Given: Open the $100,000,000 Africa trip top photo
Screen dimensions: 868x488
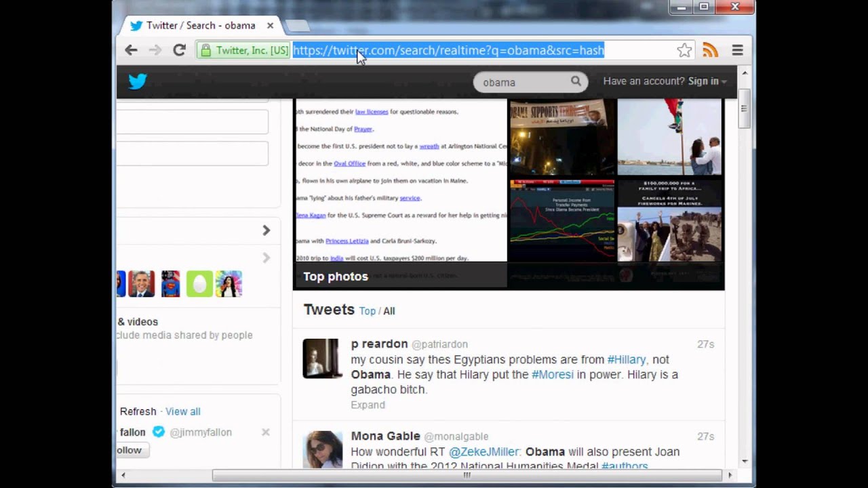Looking at the screenshot, I should coord(670,220).
